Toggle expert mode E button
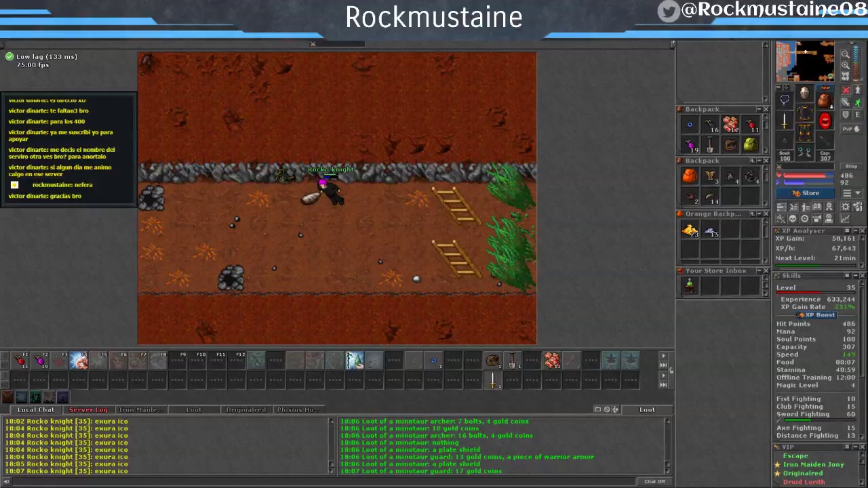Viewport: 868px width, 488px height. (x=858, y=115)
